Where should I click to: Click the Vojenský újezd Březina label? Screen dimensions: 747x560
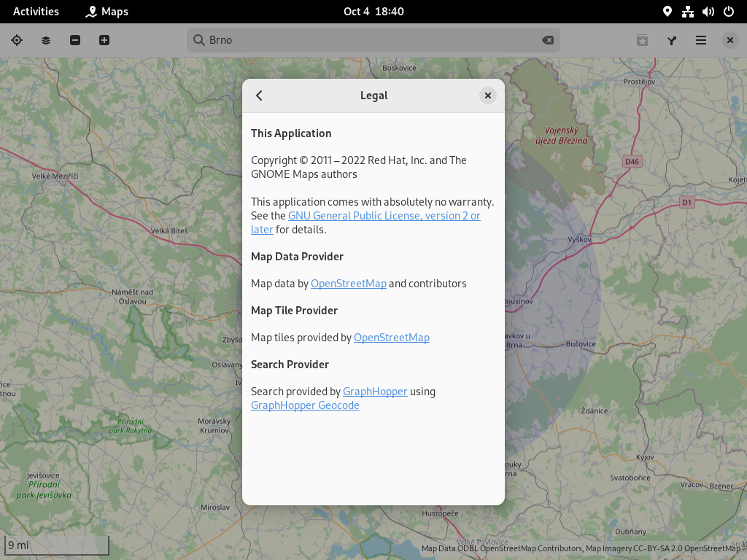click(x=562, y=135)
